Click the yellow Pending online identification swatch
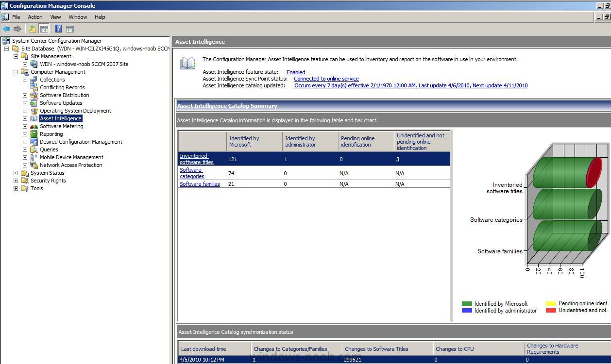This screenshot has height=364, width=611. [x=551, y=304]
